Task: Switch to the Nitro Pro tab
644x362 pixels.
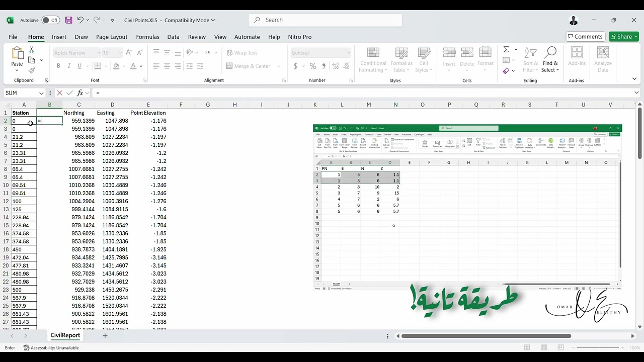Action: [300, 37]
